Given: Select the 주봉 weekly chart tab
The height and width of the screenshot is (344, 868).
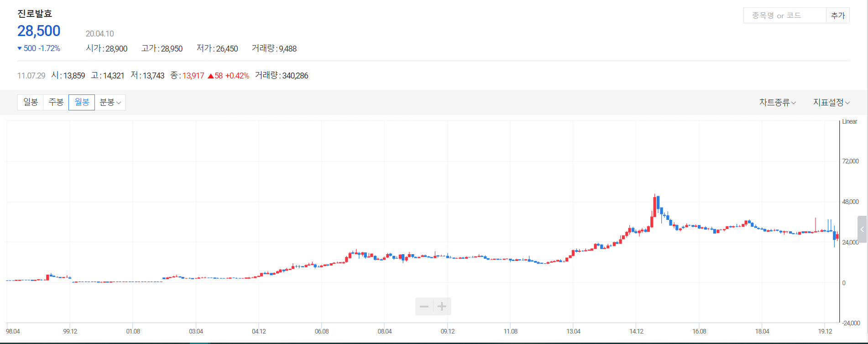Looking at the screenshot, I should click(x=56, y=102).
